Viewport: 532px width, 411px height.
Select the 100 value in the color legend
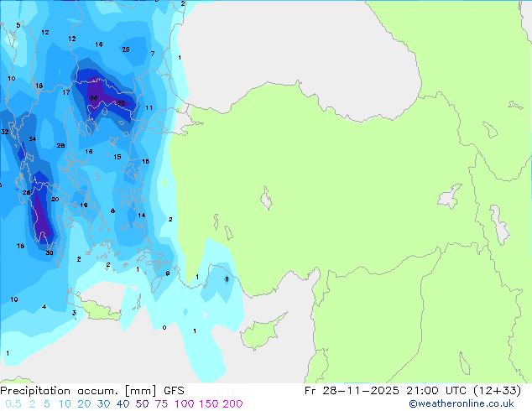click(x=185, y=404)
